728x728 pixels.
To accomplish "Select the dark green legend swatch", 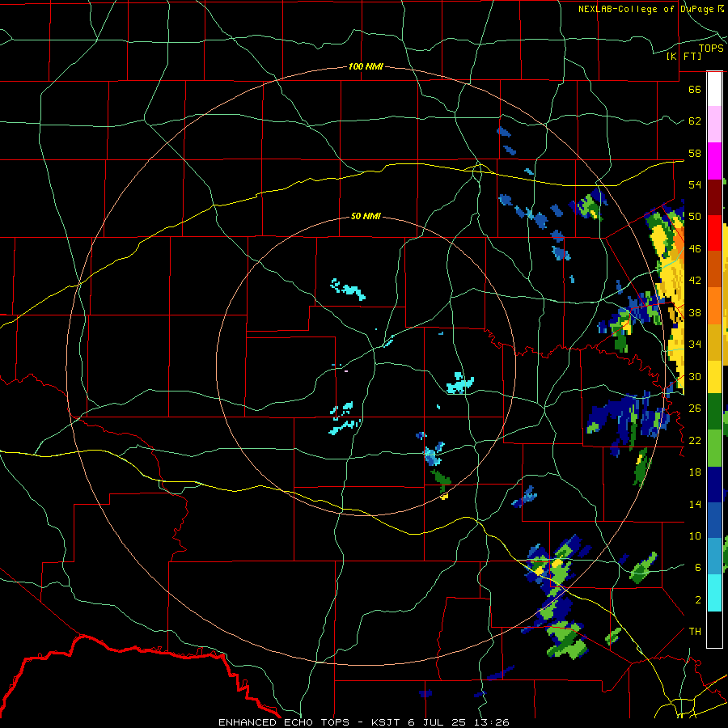I will point(714,412).
